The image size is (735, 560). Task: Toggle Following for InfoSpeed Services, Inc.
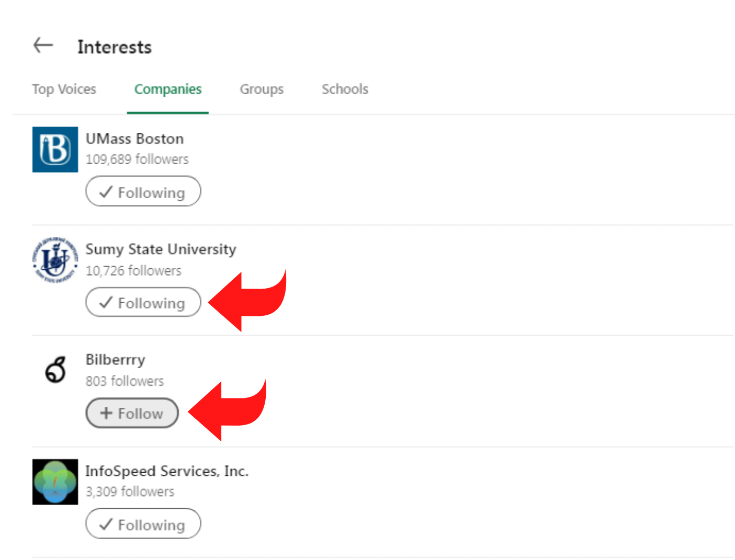tap(143, 524)
